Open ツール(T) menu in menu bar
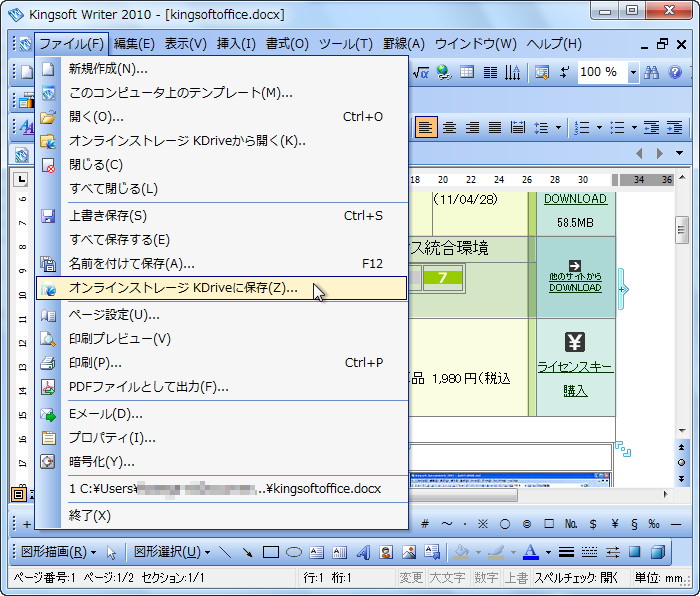Image resolution: width=700 pixels, height=596 pixels. pos(346,44)
